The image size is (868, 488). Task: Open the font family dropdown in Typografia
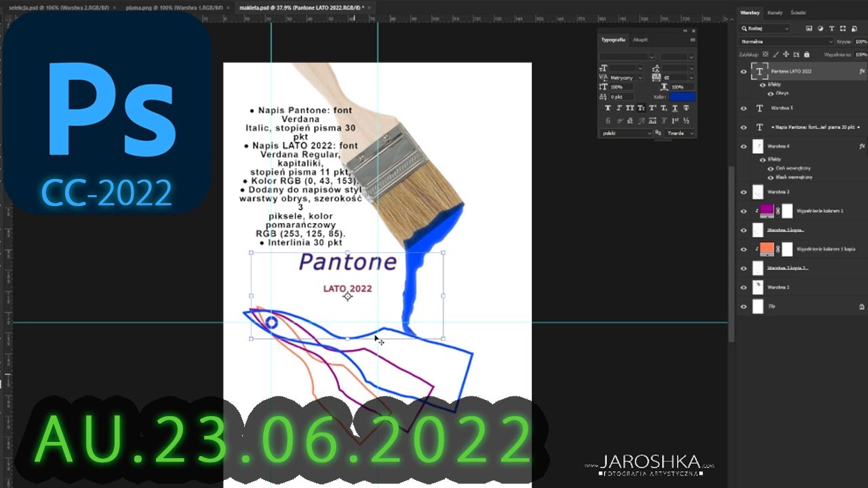point(627,56)
